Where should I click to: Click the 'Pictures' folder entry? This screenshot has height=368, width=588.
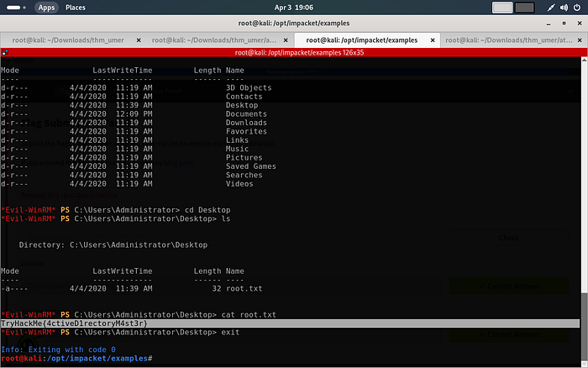pyautogui.click(x=244, y=158)
